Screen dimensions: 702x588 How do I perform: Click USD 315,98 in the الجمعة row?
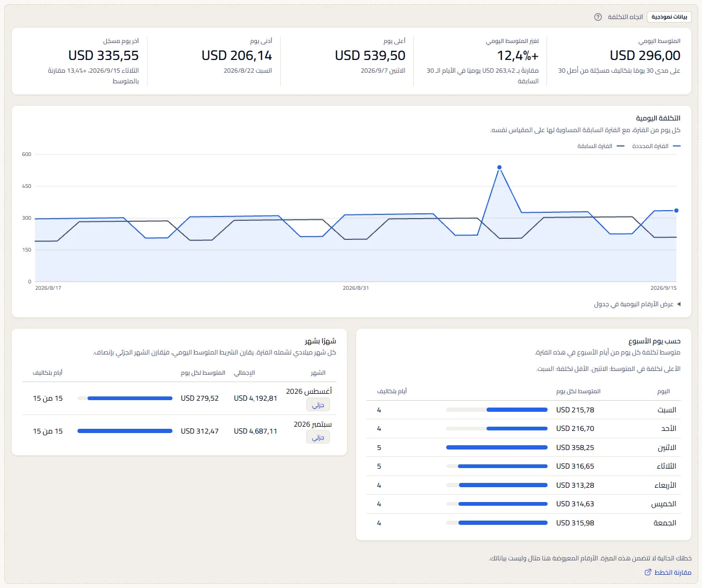pos(575,523)
